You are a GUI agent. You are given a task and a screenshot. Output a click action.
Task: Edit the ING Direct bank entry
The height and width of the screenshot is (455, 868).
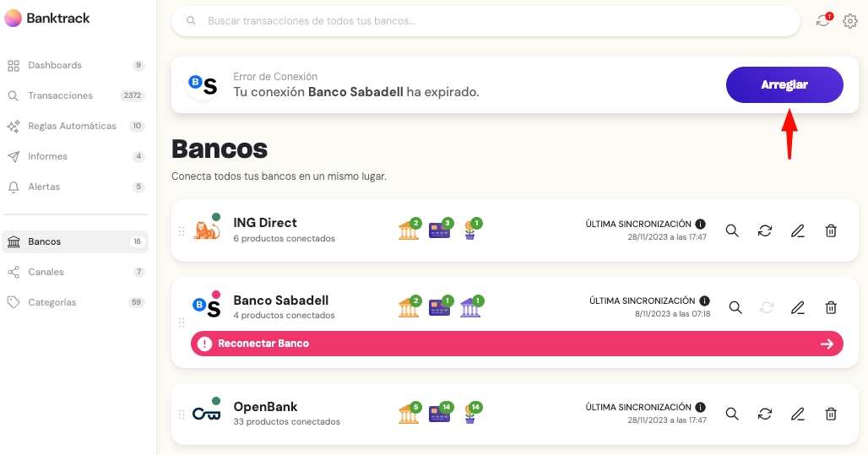pos(798,230)
